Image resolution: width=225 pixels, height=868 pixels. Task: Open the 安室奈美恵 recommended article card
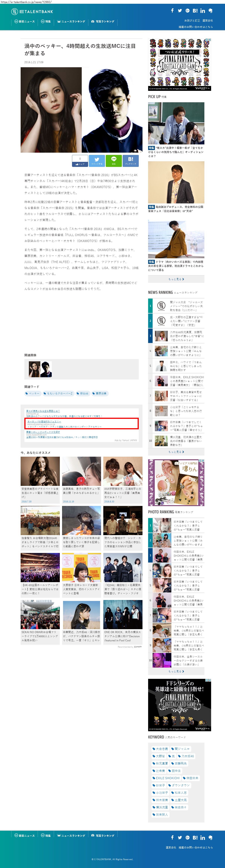[40, 480]
